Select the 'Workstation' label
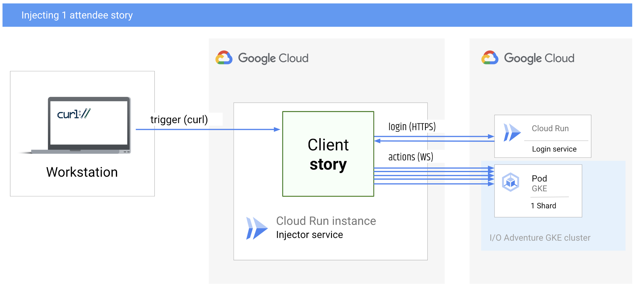 (82, 172)
